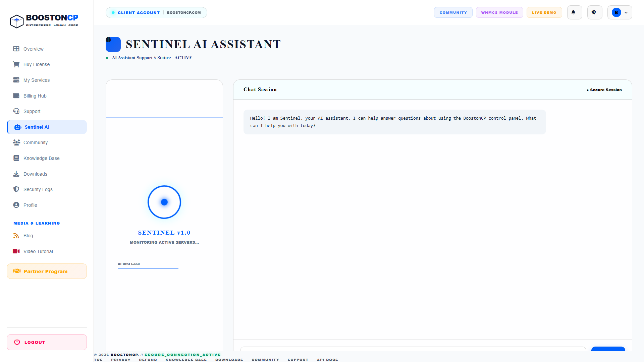Click the Logout button

[47, 342]
